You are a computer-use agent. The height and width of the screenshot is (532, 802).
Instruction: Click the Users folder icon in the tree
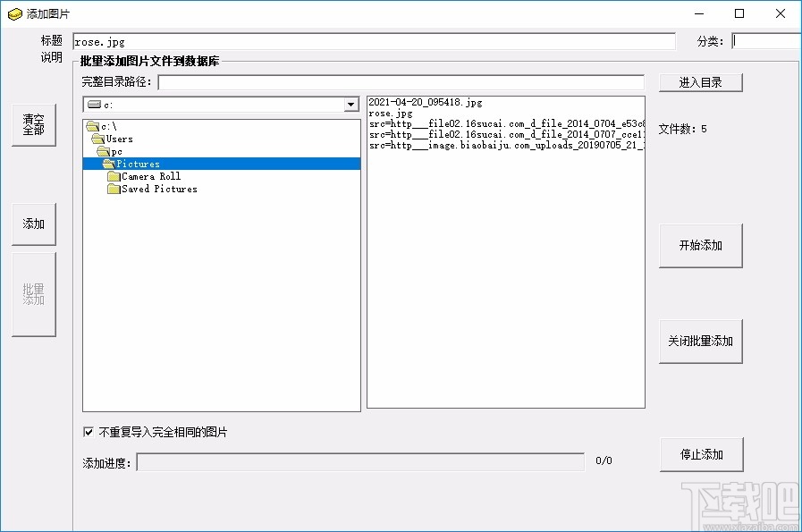101,139
